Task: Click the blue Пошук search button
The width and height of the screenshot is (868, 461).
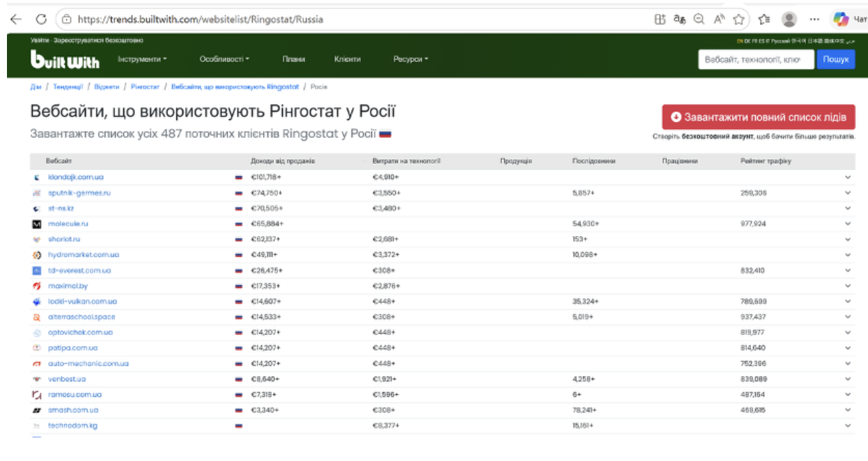Action: [835, 60]
